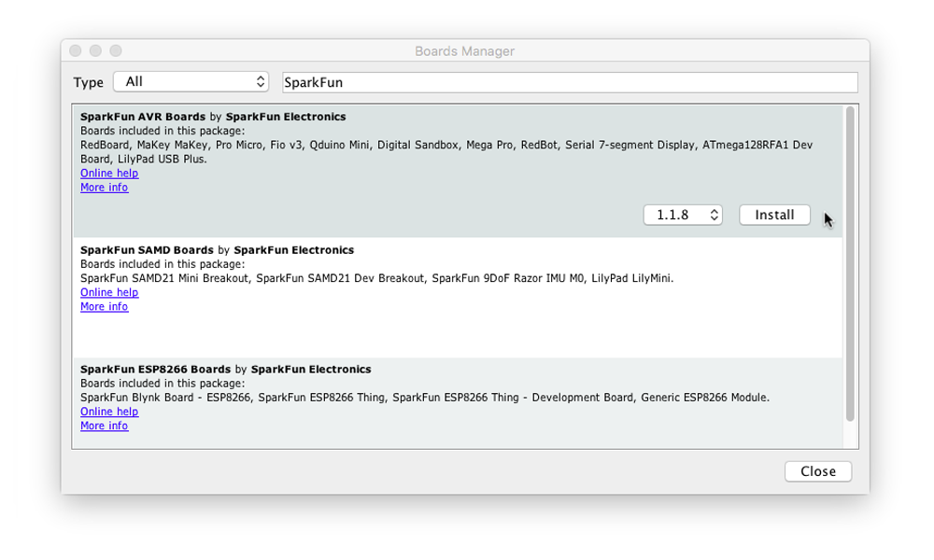934x560 pixels.
Task: Click the SparkFun search field
Action: pyautogui.click(x=570, y=82)
